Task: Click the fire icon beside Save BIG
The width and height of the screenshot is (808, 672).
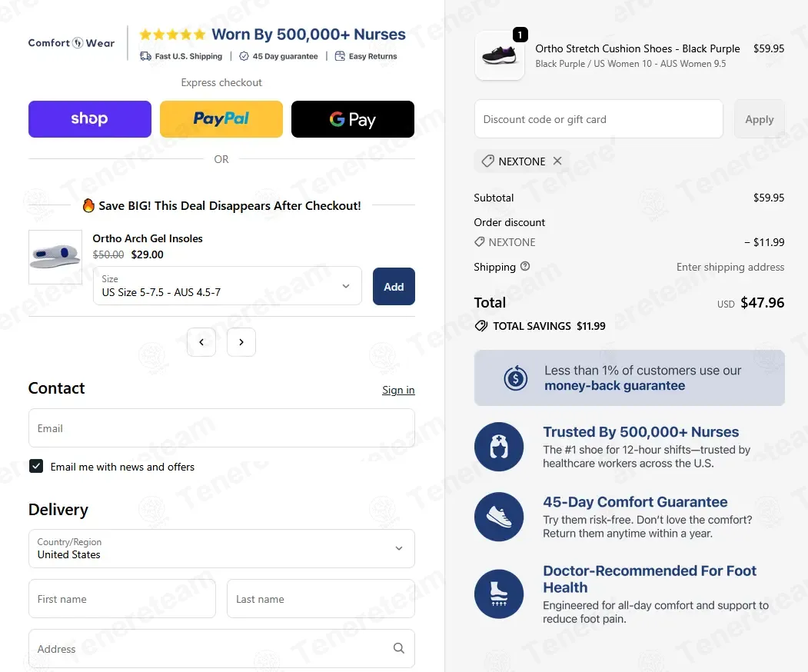Action: tap(88, 205)
